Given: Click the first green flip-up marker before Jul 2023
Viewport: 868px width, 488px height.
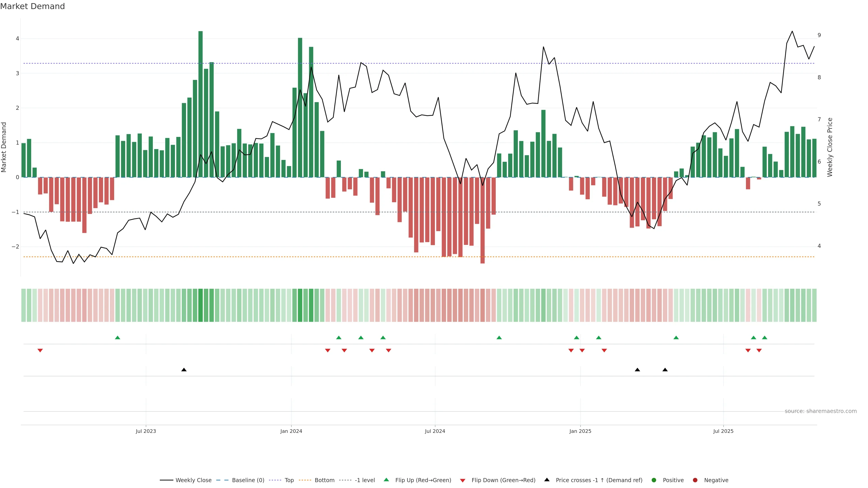Looking at the screenshot, I should 117,338.
